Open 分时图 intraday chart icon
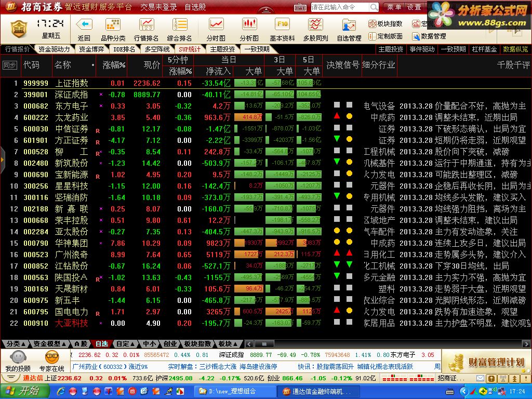 point(216,24)
